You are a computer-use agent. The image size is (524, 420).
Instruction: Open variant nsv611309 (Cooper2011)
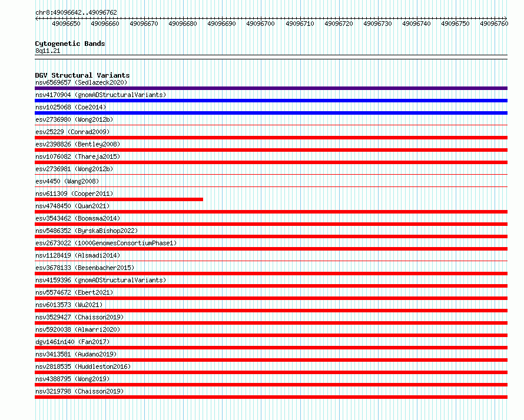[x=74, y=194]
